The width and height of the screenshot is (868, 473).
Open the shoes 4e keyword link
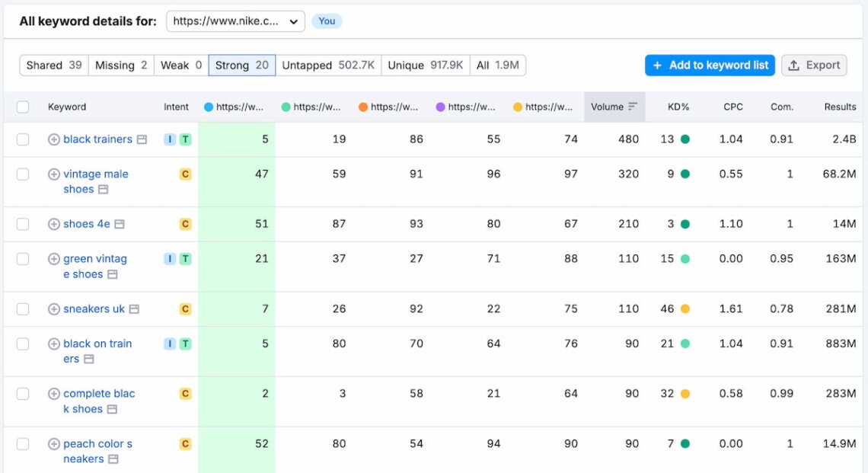click(x=86, y=225)
